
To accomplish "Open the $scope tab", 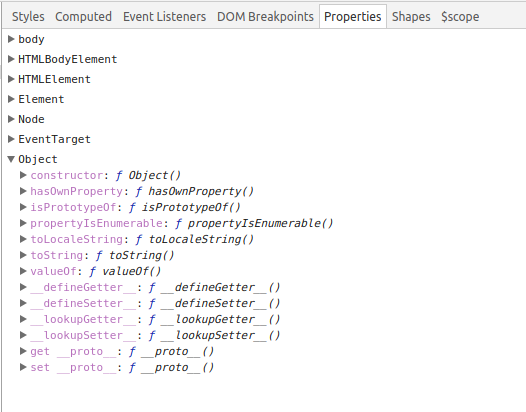I will click(x=460, y=16).
